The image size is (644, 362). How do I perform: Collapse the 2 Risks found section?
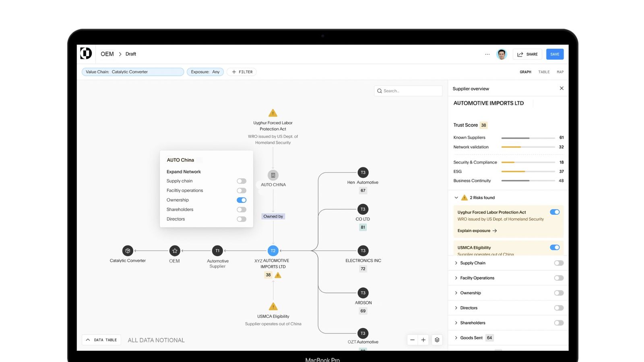[x=456, y=197]
